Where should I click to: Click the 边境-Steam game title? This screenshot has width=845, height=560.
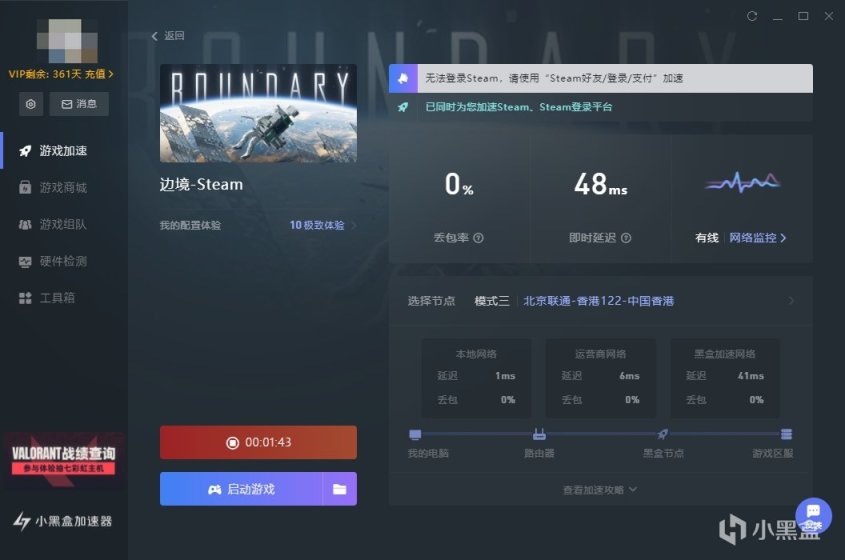(201, 184)
